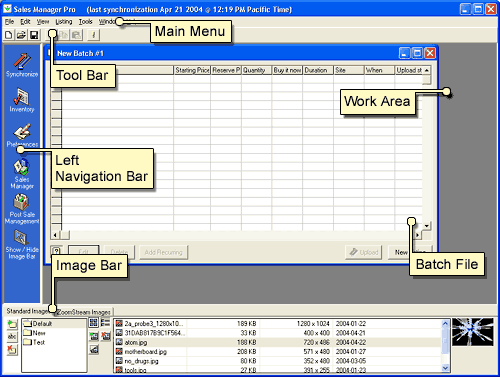The image size is (500, 377).
Task: Click the Reserve P column header
Action: [226, 70]
